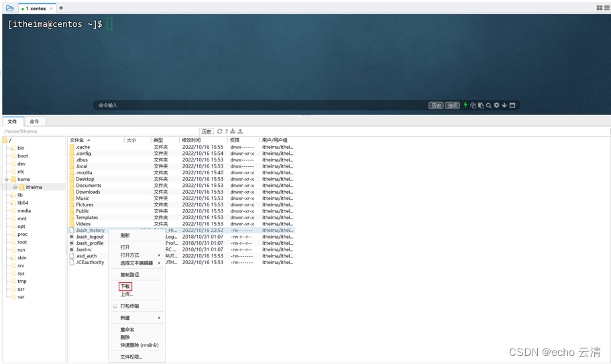This screenshot has width=611, height=364.
Task: Switch to the centos terminal tab
Action: pyautogui.click(x=36, y=8)
